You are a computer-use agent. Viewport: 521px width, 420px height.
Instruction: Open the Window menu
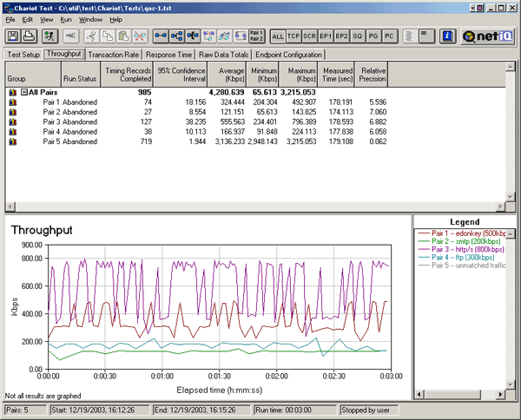(x=89, y=18)
